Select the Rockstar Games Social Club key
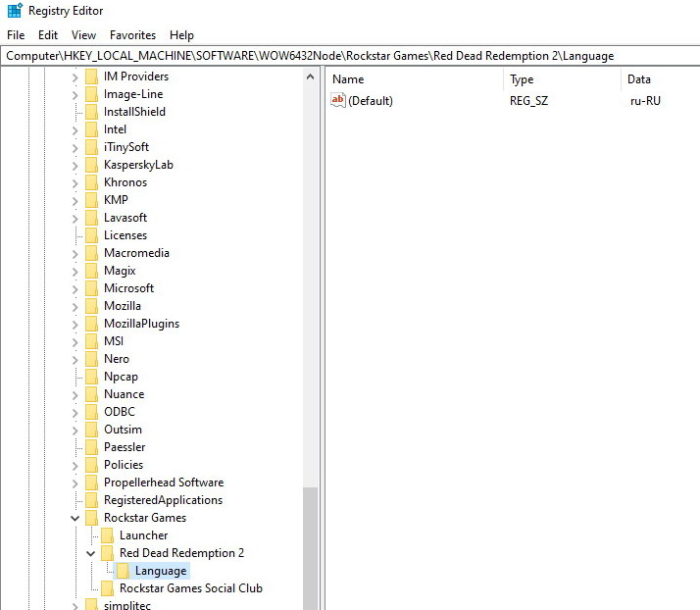 pyautogui.click(x=191, y=588)
